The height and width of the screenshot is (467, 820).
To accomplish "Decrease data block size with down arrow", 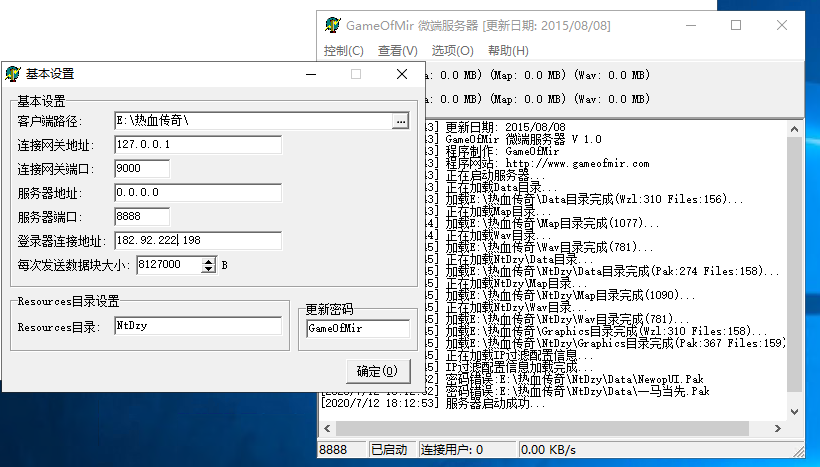I will (209, 269).
